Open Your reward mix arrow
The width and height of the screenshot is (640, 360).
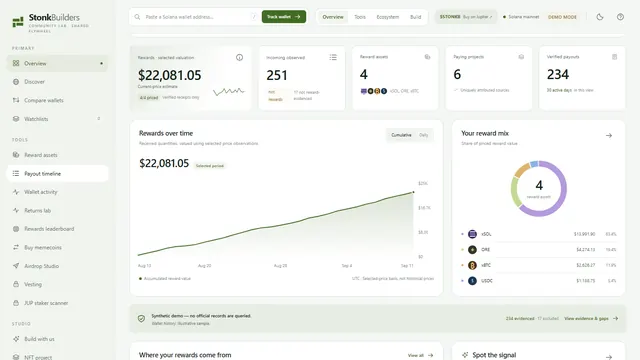[609, 135]
